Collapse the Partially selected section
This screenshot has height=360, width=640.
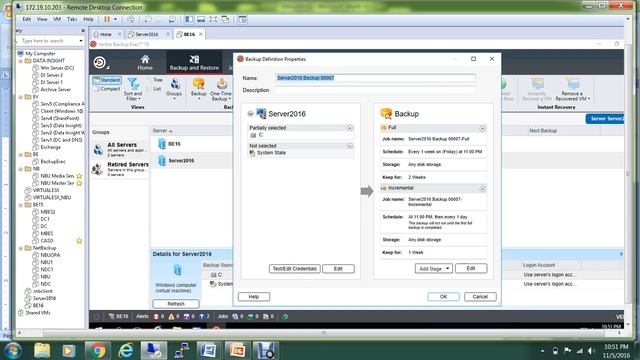349,128
